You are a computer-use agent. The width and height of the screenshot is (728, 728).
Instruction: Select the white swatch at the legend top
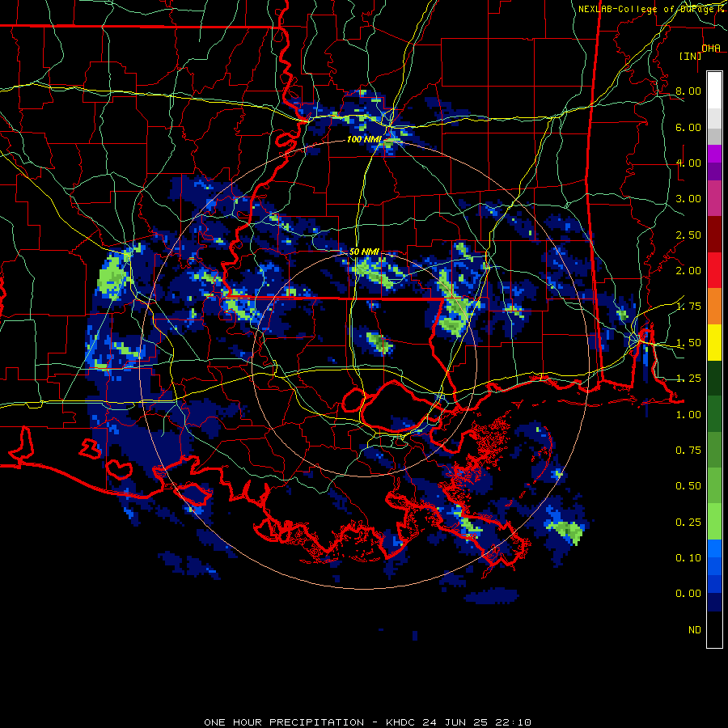click(714, 90)
